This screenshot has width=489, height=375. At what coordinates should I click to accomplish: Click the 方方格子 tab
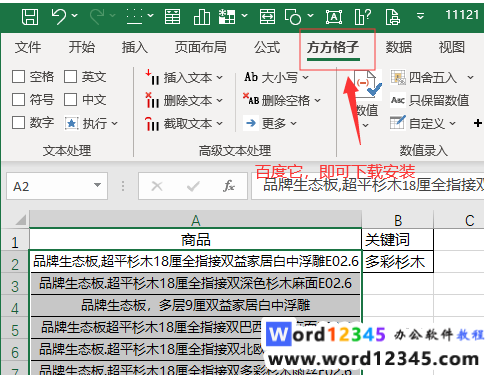333,48
